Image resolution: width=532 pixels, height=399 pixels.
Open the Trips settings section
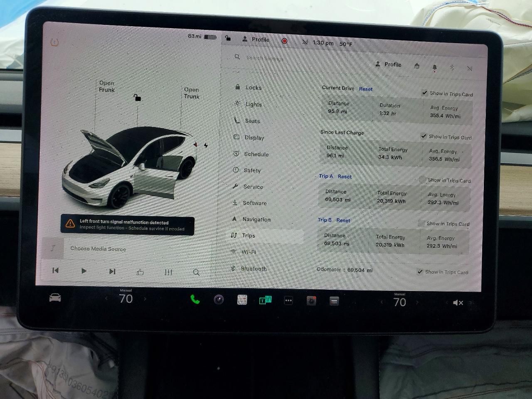point(249,235)
